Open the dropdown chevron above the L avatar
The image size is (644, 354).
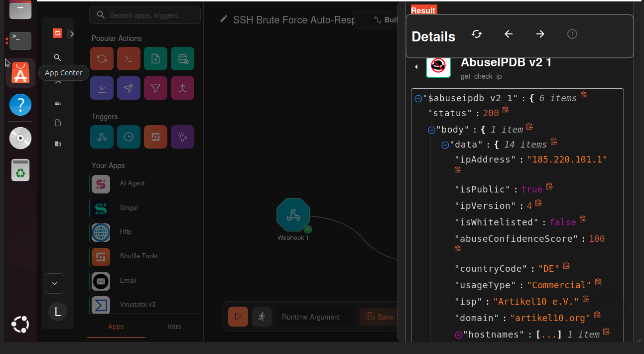[54, 283]
